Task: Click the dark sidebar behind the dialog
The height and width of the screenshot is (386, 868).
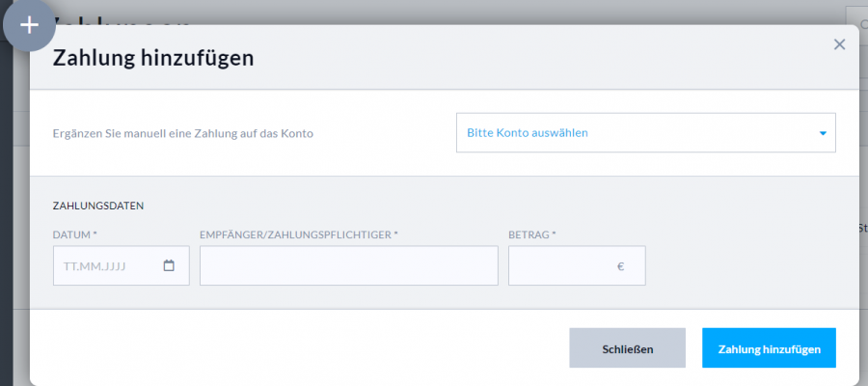Action: tap(5, 193)
